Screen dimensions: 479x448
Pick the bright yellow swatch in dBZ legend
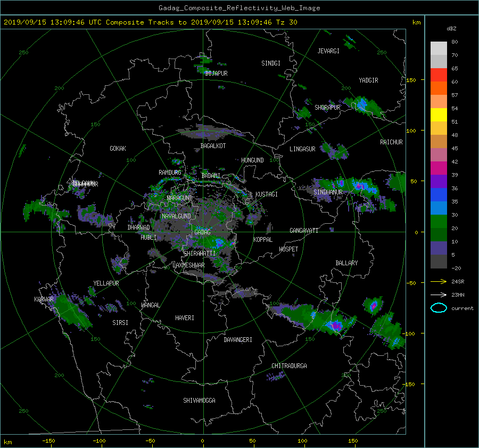[x=439, y=115]
